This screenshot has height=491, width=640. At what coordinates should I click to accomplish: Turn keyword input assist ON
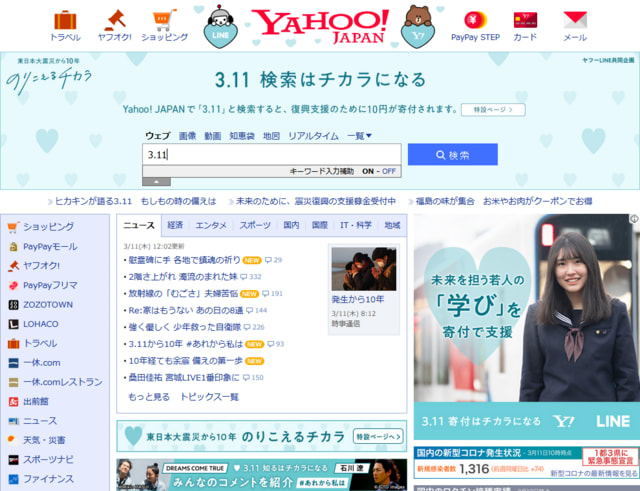pos(368,171)
